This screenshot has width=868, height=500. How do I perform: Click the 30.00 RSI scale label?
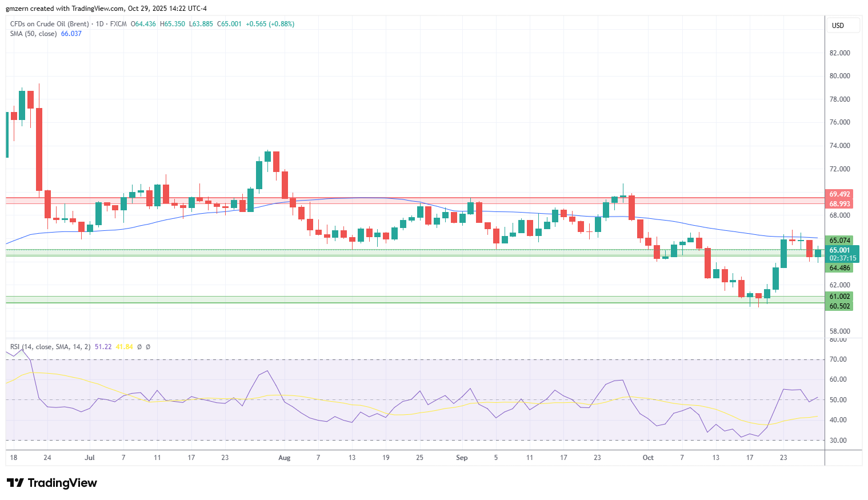pos(838,441)
